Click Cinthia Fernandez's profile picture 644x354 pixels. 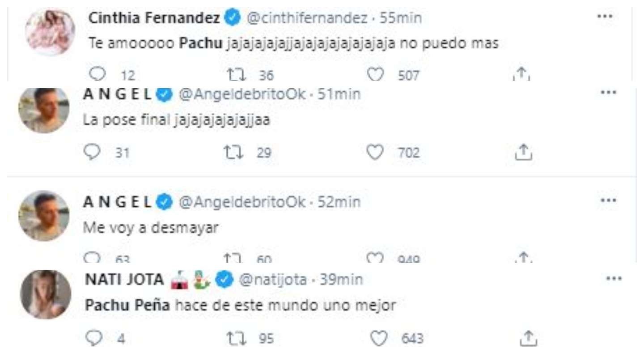(x=50, y=31)
